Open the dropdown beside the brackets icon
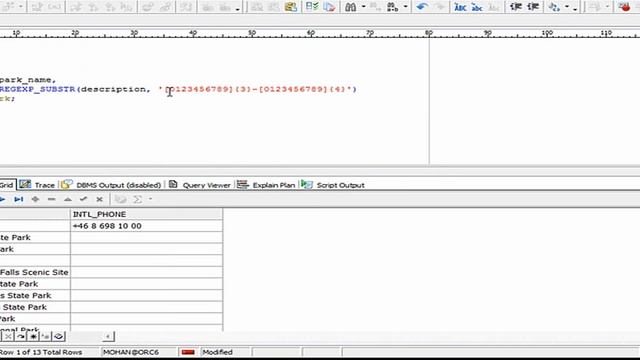Image resolution: width=640 pixels, height=360 pixels. point(567,7)
